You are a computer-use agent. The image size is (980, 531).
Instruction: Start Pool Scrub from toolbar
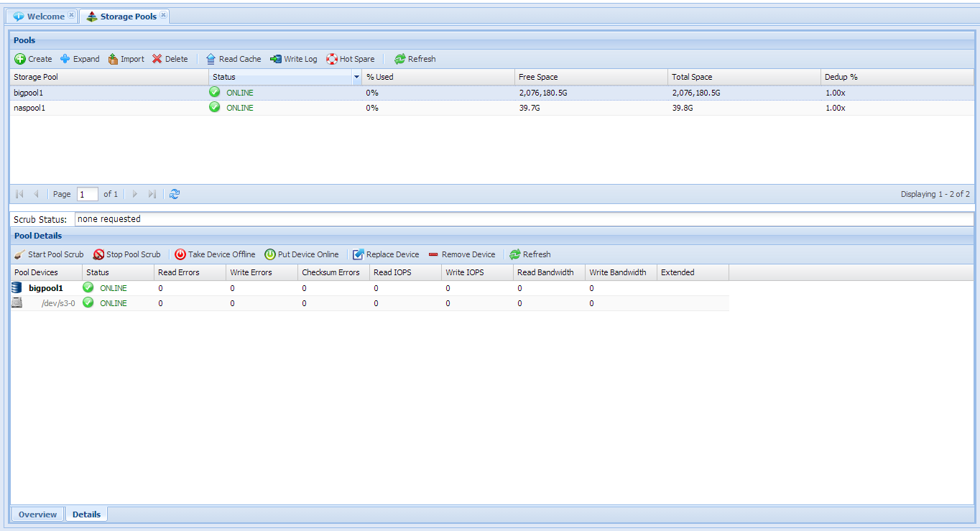tap(49, 254)
